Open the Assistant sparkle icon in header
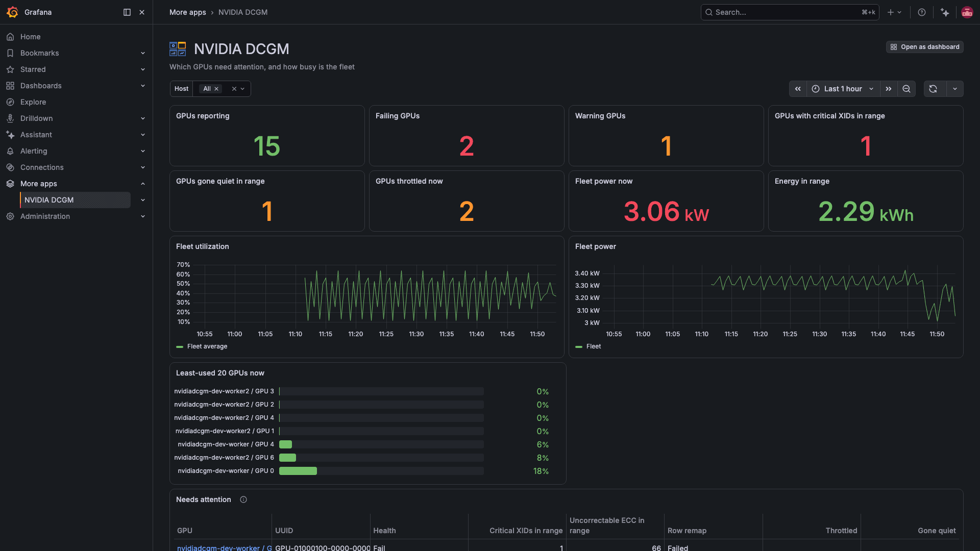 click(x=945, y=12)
